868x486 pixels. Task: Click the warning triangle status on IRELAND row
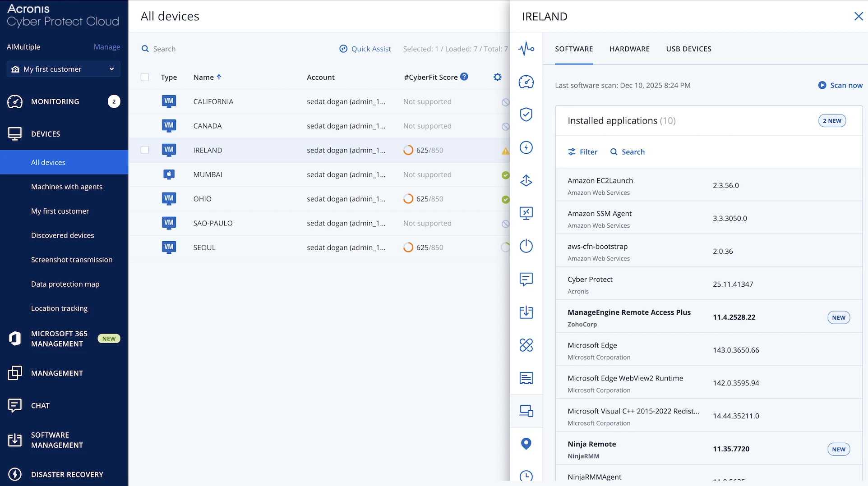pyautogui.click(x=505, y=151)
